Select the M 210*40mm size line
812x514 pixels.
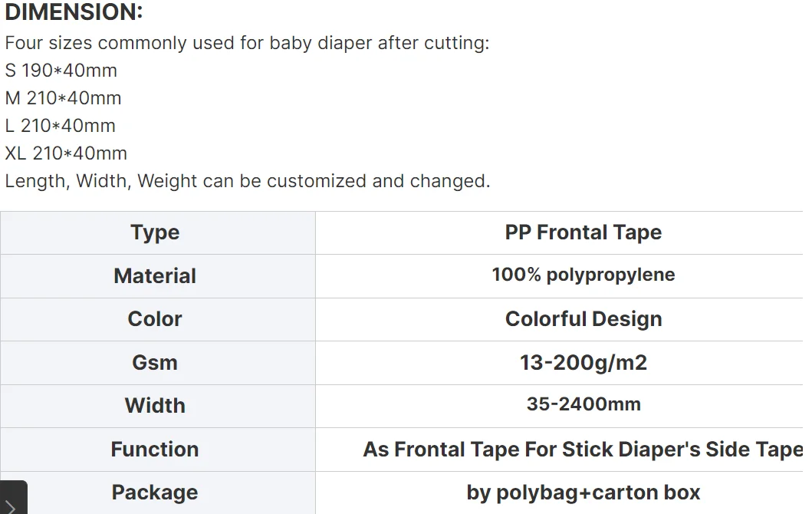click(x=64, y=98)
